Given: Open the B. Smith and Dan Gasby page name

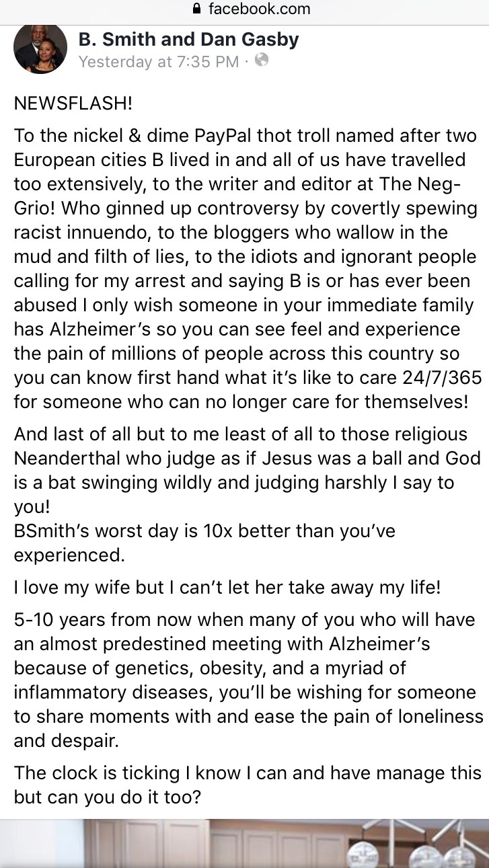Looking at the screenshot, I should click(188, 40).
